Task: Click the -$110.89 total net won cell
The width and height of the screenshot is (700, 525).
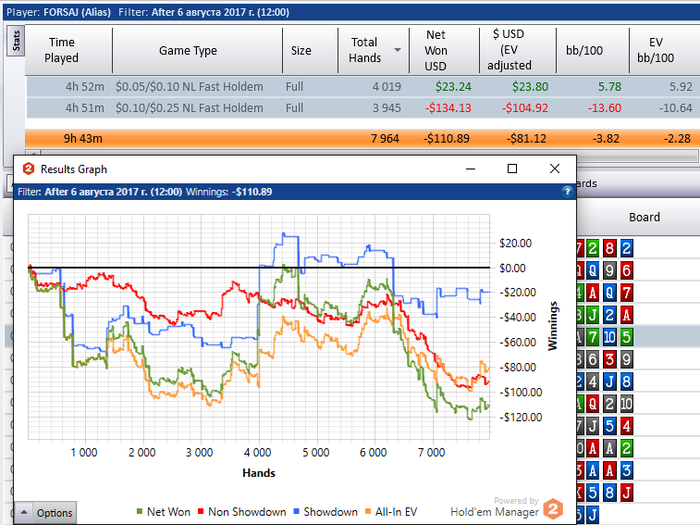Action: click(x=446, y=138)
